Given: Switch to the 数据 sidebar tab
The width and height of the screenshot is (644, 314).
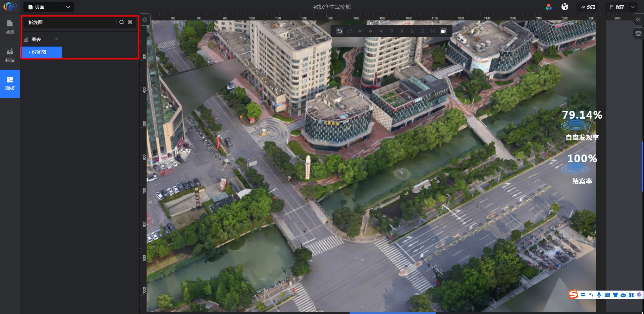Looking at the screenshot, I should click(10, 55).
